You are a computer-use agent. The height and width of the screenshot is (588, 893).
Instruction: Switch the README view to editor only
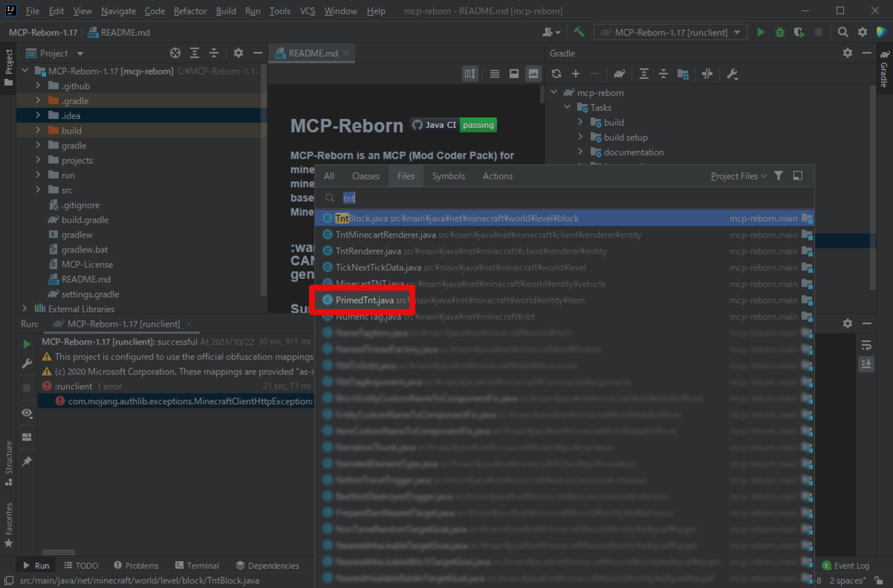pyautogui.click(x=495, y=74)
